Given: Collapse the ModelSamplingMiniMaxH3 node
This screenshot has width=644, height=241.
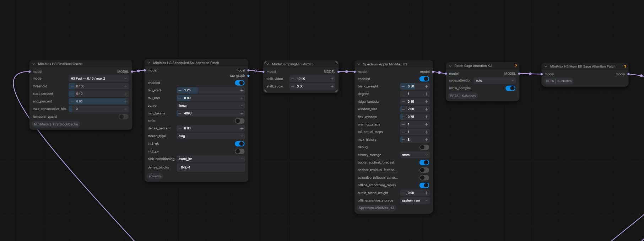Looking at the screenshot, I should point(268,64).
